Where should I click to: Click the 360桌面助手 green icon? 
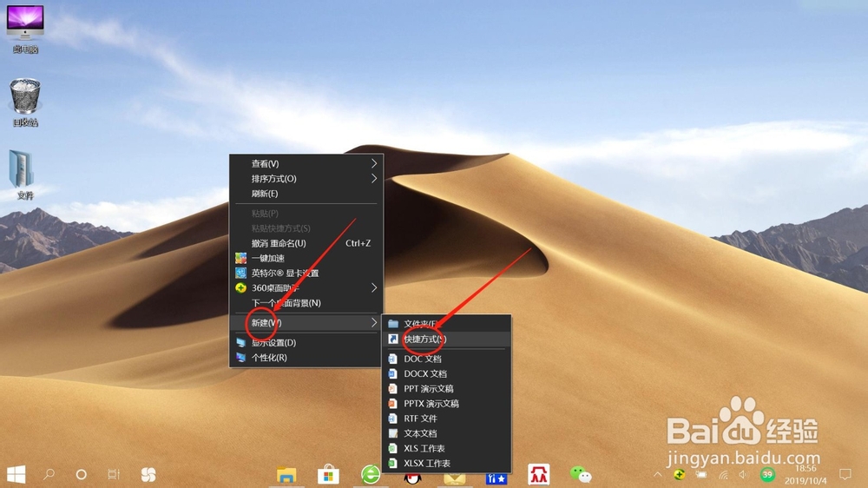click(x=240, y=288)
